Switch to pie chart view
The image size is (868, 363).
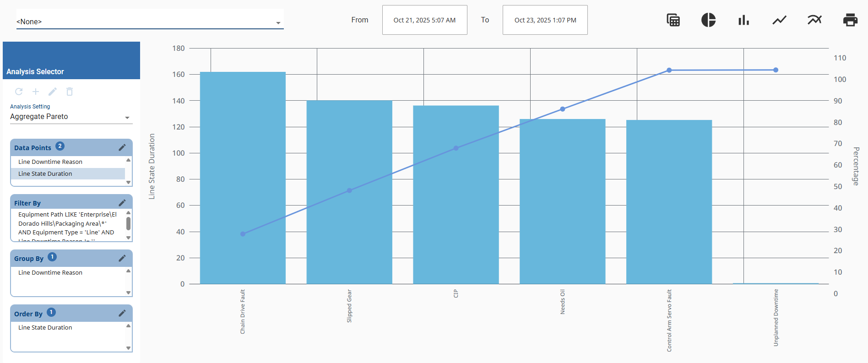click(708, 20)
